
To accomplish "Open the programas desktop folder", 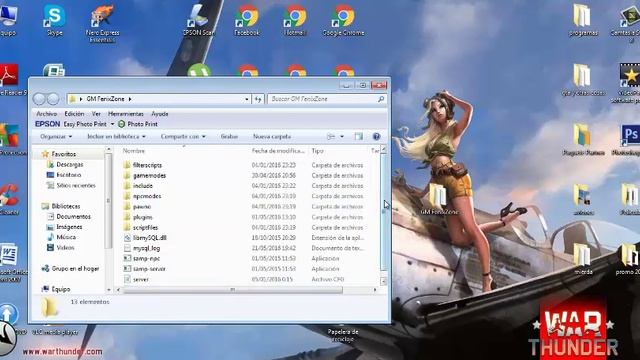I will pos(582,20).
